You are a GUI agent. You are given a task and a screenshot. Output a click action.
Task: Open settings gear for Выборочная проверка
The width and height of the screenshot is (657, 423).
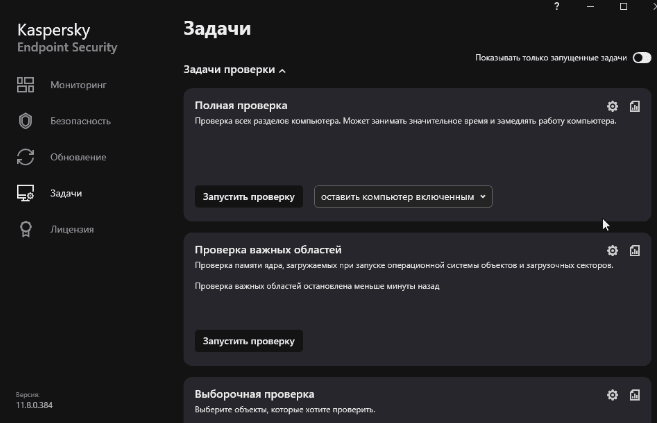click(612, 395)
